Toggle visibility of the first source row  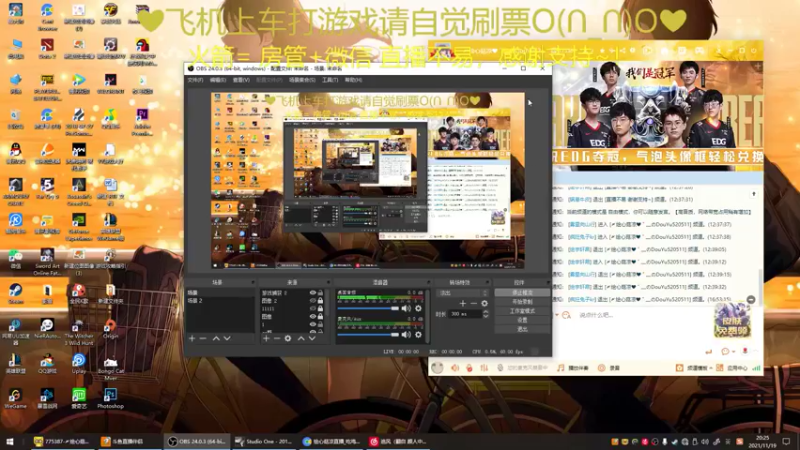[313, 293]
